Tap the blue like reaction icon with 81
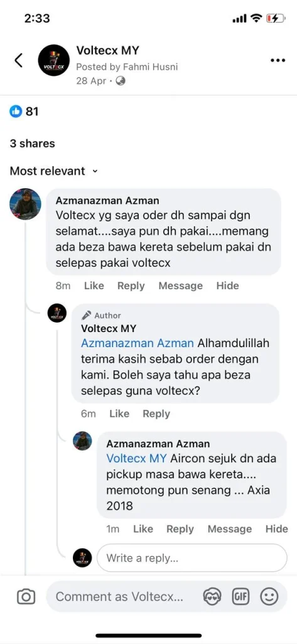 click(16, 111)
